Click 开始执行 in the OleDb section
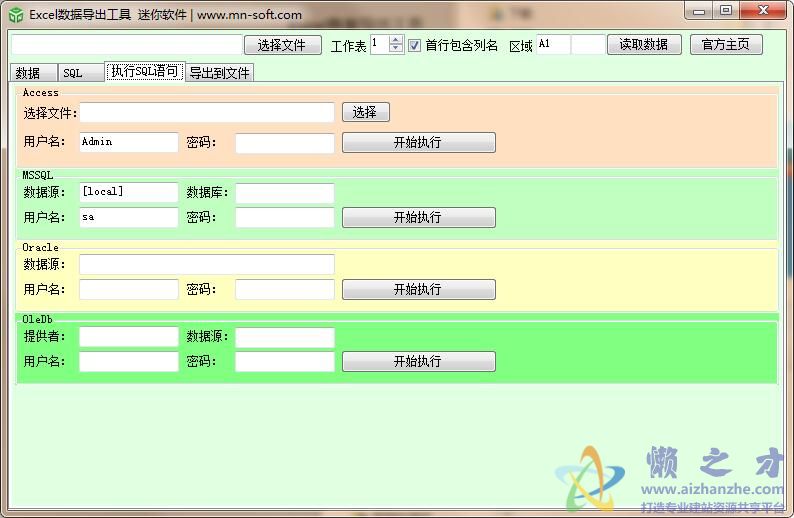Screen dimensions: 794x518 point(419,361)
